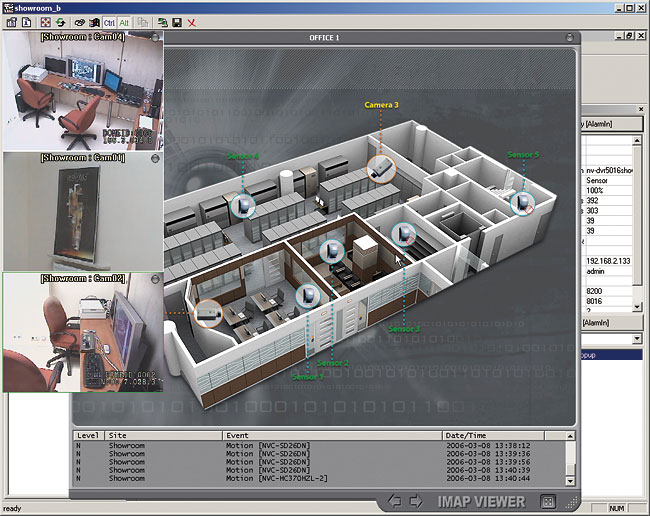Image resolution: width=650 pixels, height=516 pixels.
Task: Click the green refresh arrows icon
Action: tap(61, 22)
